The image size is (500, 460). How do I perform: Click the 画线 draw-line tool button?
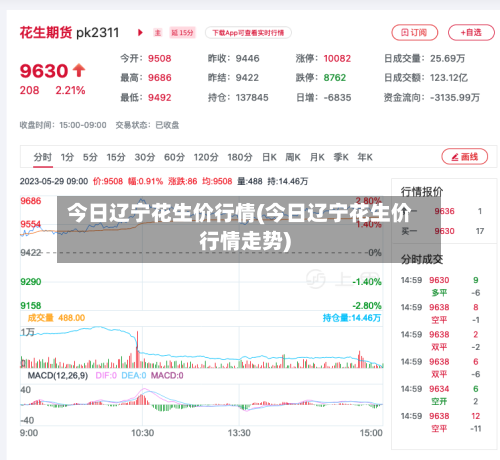click(465, 157)
